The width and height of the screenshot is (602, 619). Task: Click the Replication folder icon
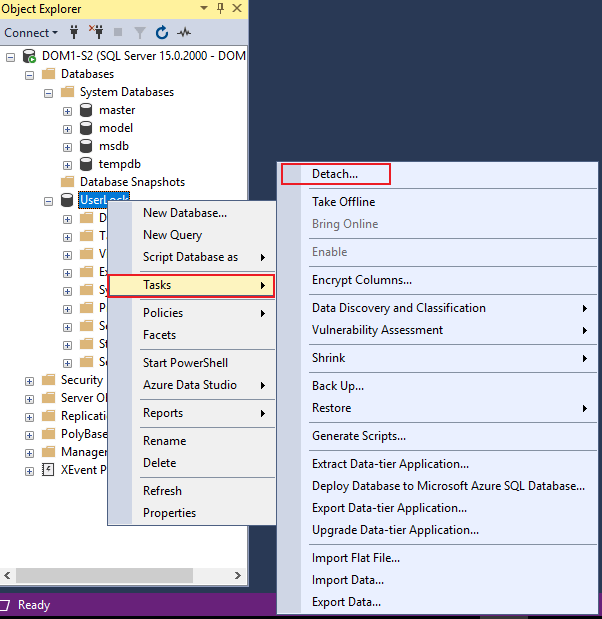tap(49, 416)
